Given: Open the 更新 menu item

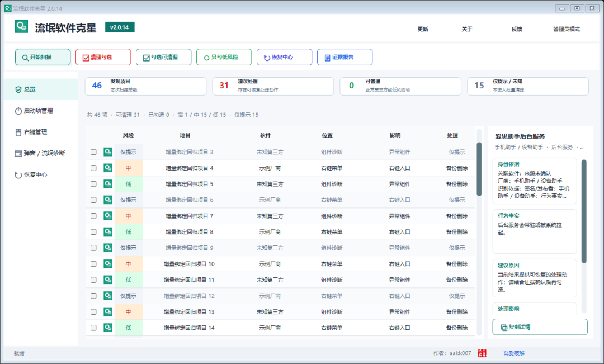Looking at the screenshot, I should pyautogui.click(x=423, y=29).
